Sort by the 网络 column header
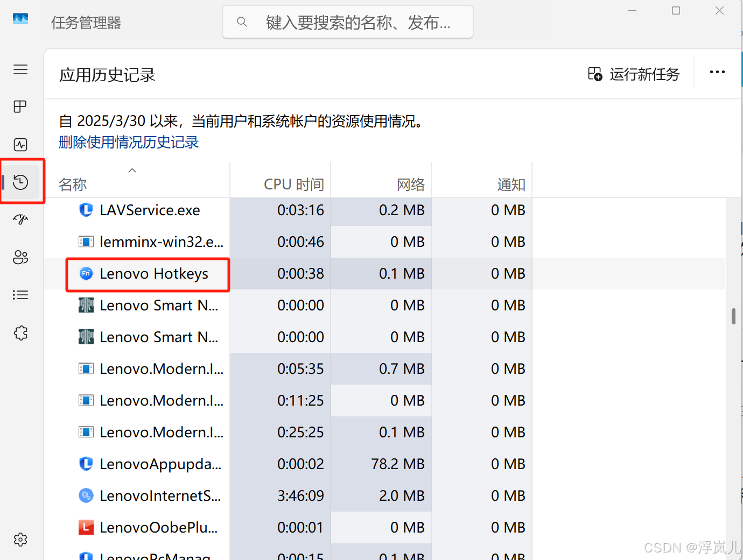 click(x=381, y=180)
